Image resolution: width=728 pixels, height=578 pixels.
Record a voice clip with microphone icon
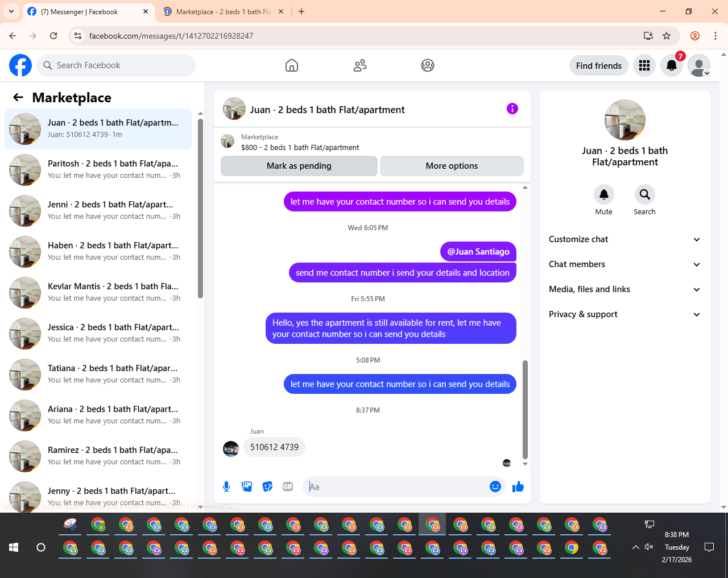(x=226, y=486)
